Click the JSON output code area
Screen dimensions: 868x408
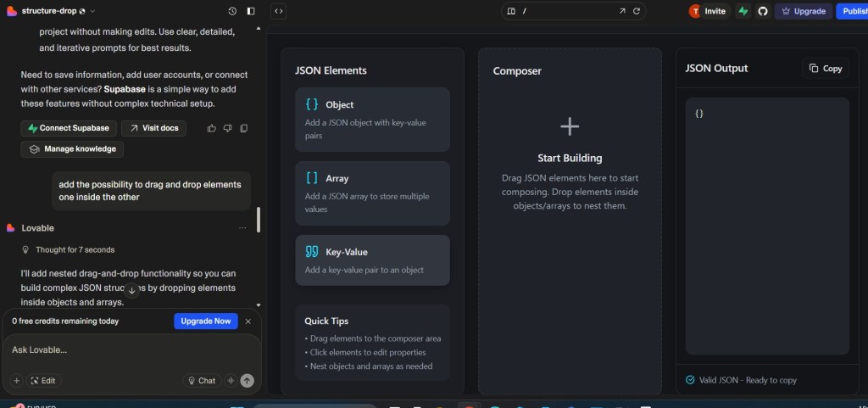pyautogui.click(x=767, y=226)
